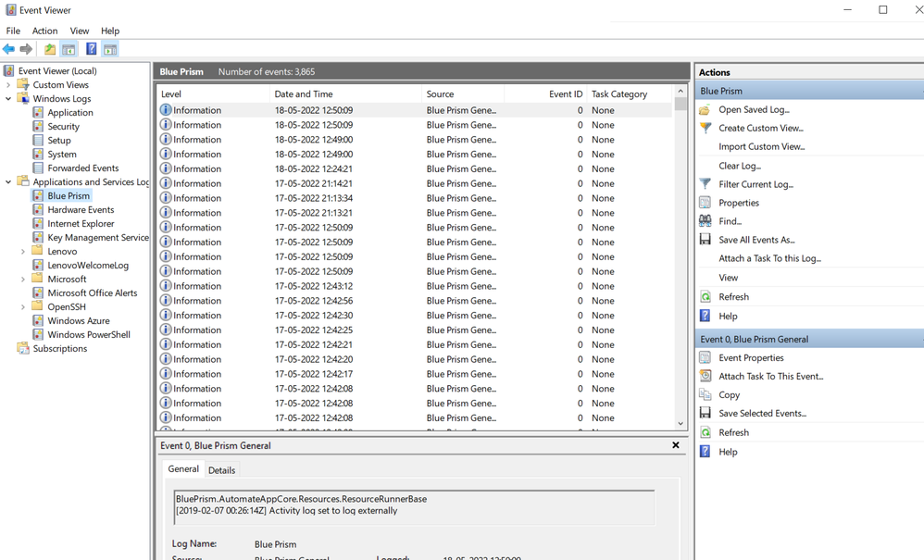Click the Copy icon in the Actions pane
This screenshot has width=924, height=560.
(x=705, y=395)
